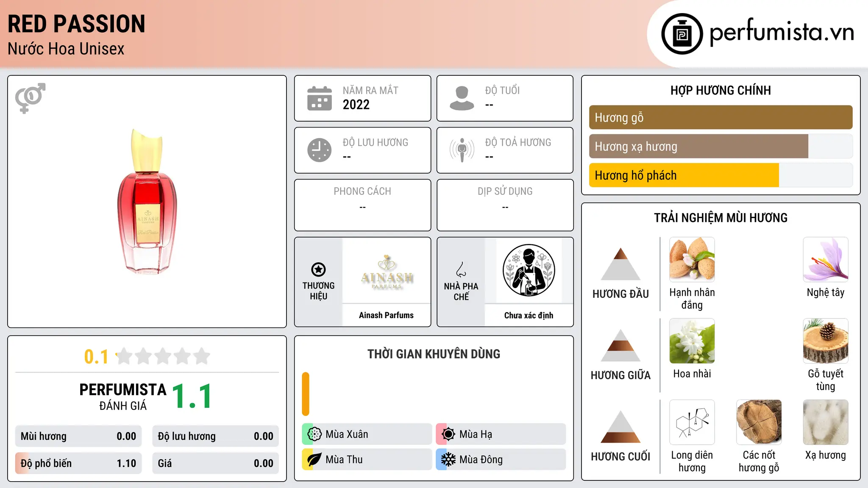Viewport: 868px width, 488px height.
Task: Click the sun icon for Mùa Hạ
Action: tap(448, 434)
